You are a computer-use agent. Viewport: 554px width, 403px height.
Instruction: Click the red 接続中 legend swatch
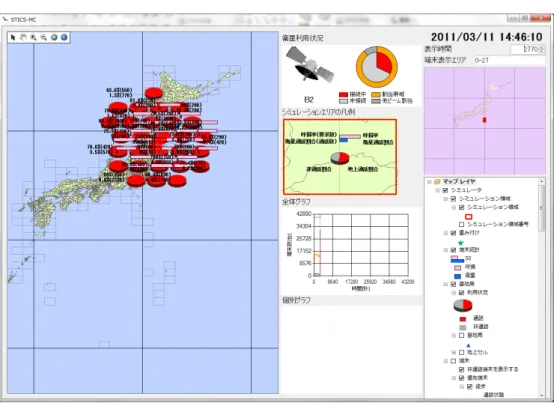(x=343, y=95)
